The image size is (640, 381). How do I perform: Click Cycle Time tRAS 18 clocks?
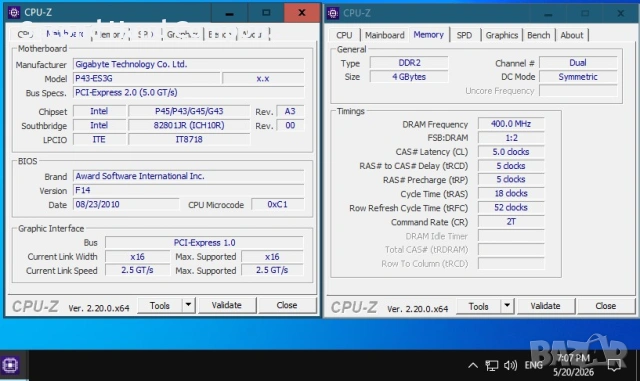[x=511, y=194]
